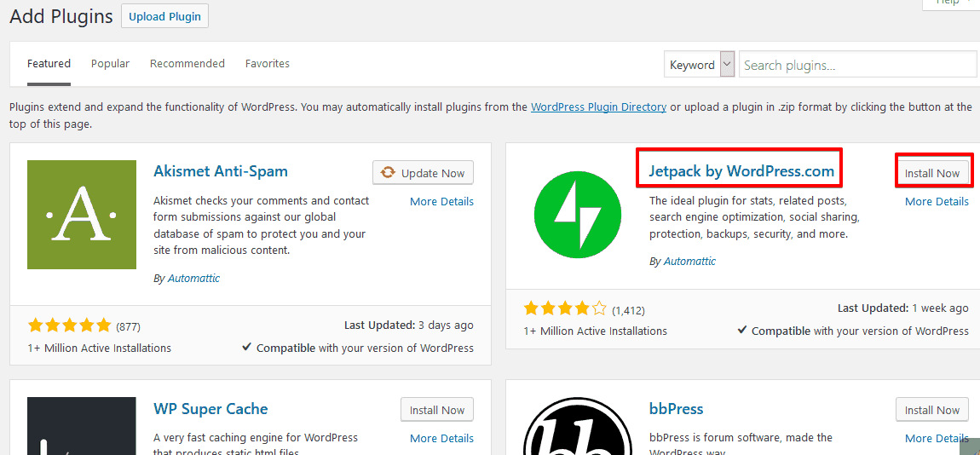Click Update Now for Akismet Anti-Spam
Screen dimensions: 980x455
click(x=424, y=173)
